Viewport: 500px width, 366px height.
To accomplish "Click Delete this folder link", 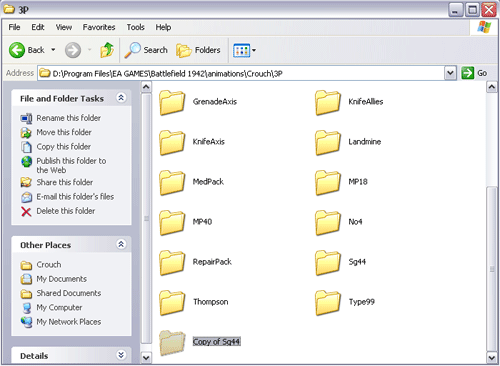I will coord(66,211).
